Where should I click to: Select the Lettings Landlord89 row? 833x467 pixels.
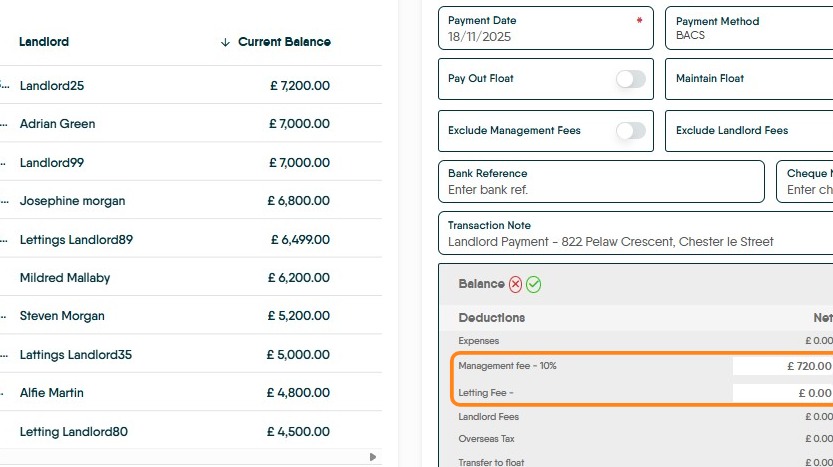point(76,240)
